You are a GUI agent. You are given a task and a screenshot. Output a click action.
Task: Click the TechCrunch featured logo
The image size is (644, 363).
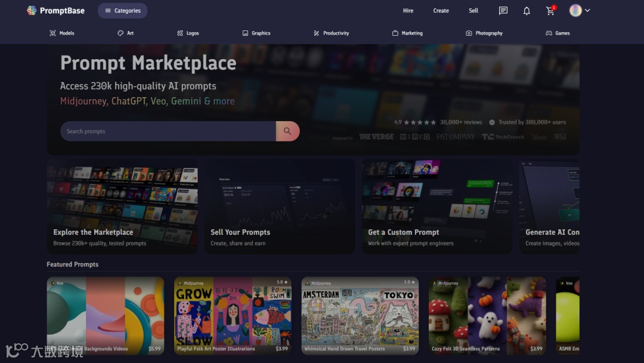point(503,137)
